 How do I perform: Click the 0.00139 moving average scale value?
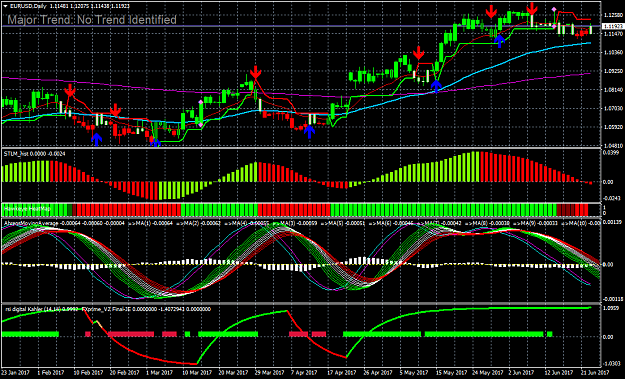pos(611,222)
